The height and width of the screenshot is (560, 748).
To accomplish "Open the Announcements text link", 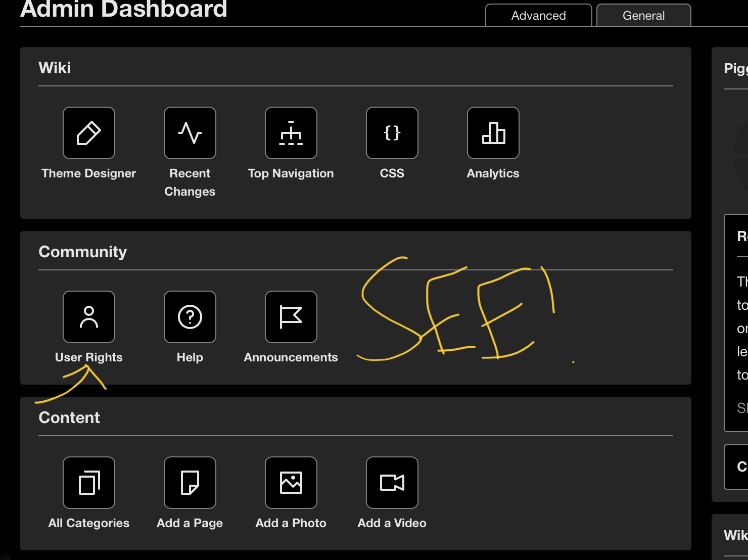I will click(291, 357).
